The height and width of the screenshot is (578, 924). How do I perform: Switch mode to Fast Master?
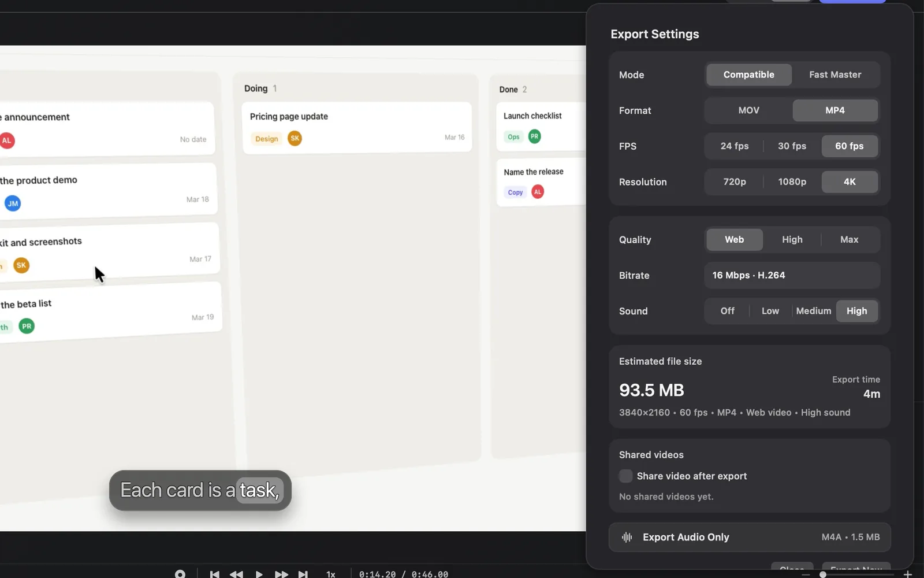[x=835, y=75]
